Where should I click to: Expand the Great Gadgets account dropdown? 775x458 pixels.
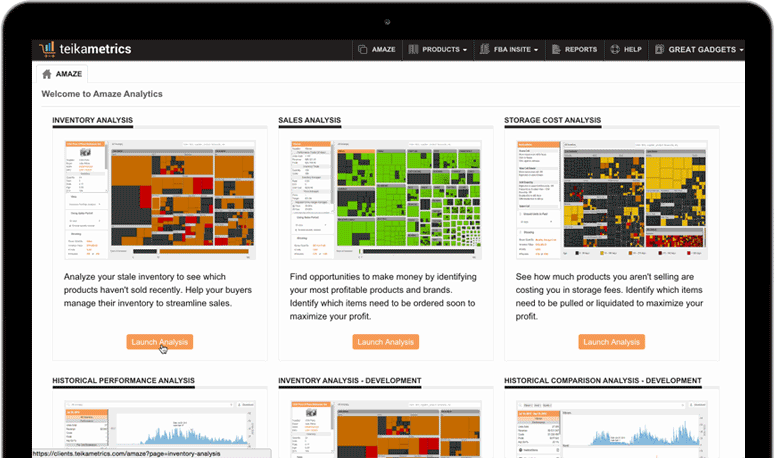click(741, 50)
